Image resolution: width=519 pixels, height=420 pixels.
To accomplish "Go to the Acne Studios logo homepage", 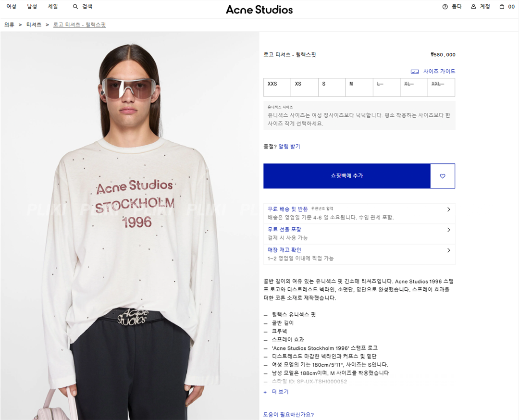I will point(259,10).
